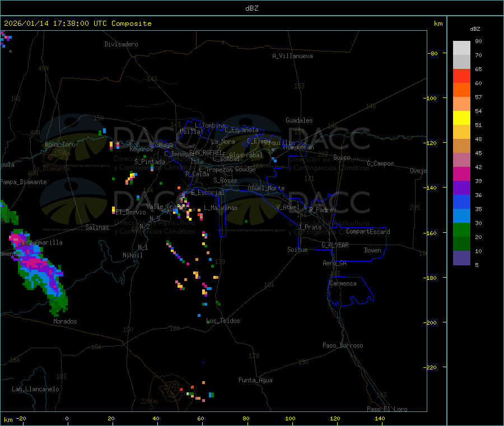Click the Divisadero map label
The width and height of the screenshot is (504, 426).
tap(121, 44)
